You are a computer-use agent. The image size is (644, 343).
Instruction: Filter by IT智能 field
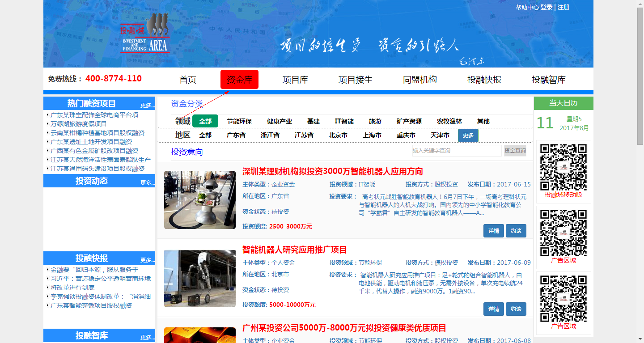[344, 121]
